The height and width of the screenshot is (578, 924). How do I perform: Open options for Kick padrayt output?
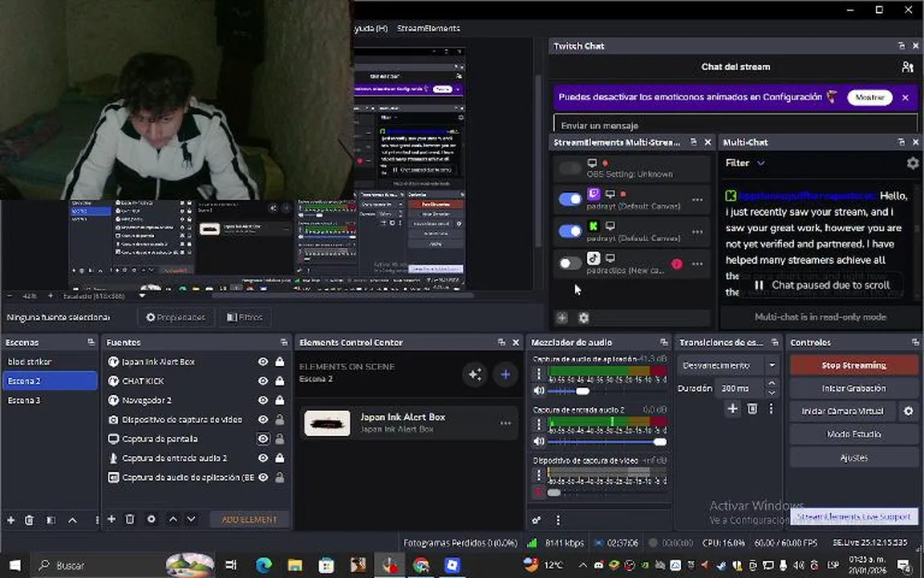coord(697,232)
